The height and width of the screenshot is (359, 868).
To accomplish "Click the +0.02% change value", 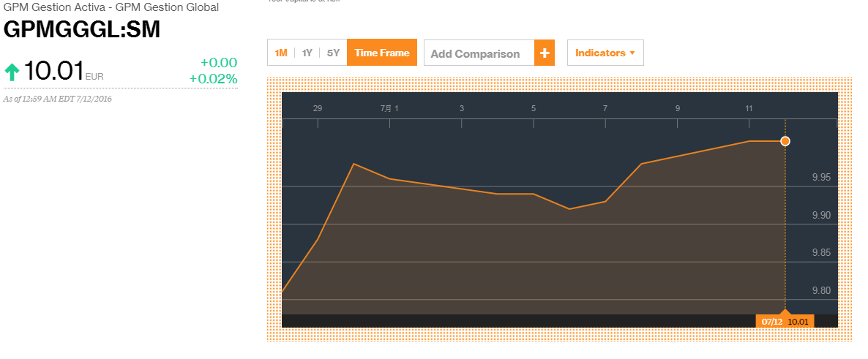I will pyautogui.click(x=213, y=79).
